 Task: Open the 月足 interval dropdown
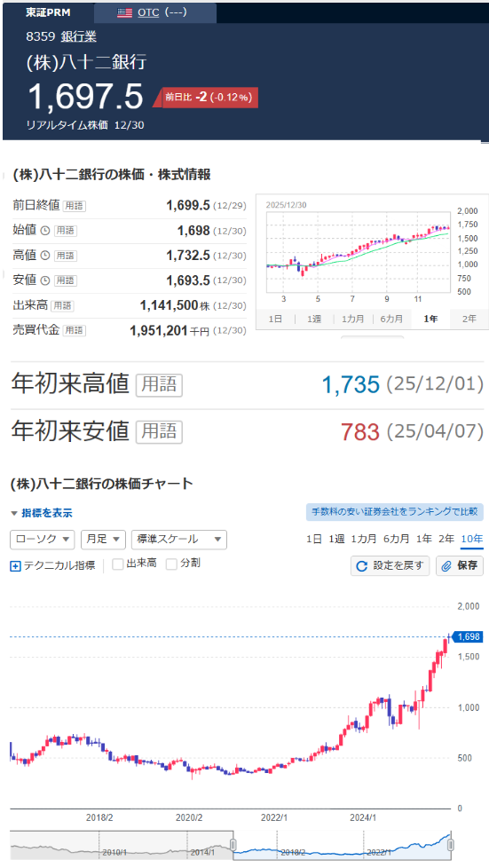click(104, 540)
